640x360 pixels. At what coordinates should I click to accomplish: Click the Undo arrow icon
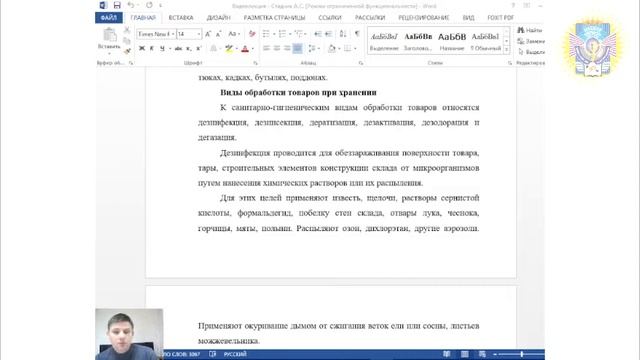tap(131, 5)
